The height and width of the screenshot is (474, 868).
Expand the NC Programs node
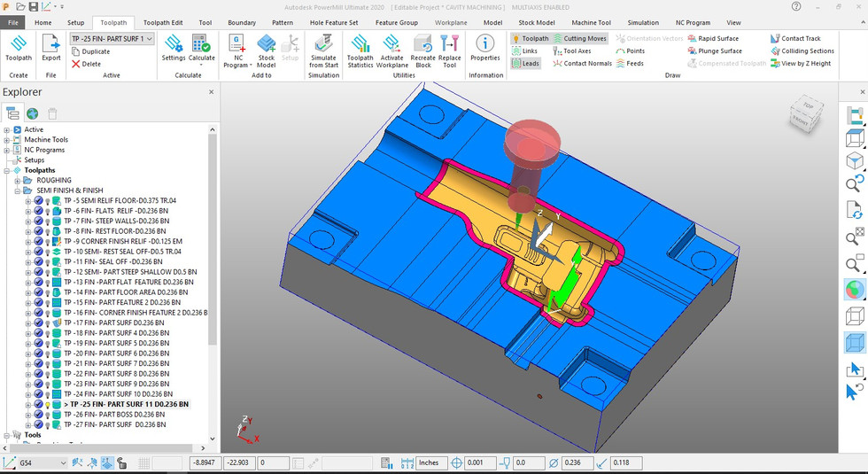[x=7, y=150]
